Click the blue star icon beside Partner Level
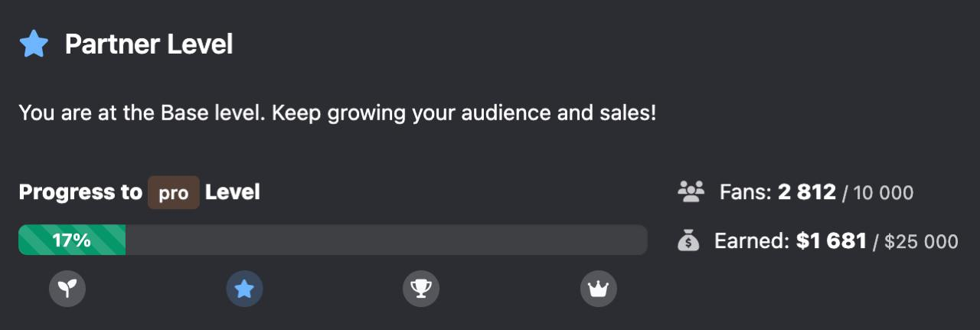The height and width of the screenshot is (330, 980). pyautogui.click(x=34, y=44)
